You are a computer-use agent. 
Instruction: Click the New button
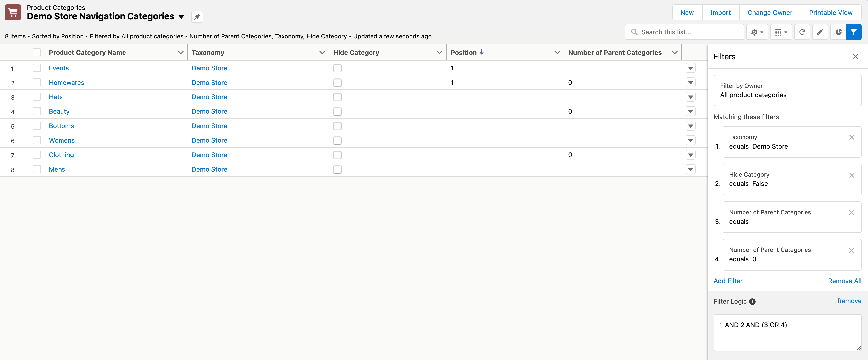[x=687, y=12]
